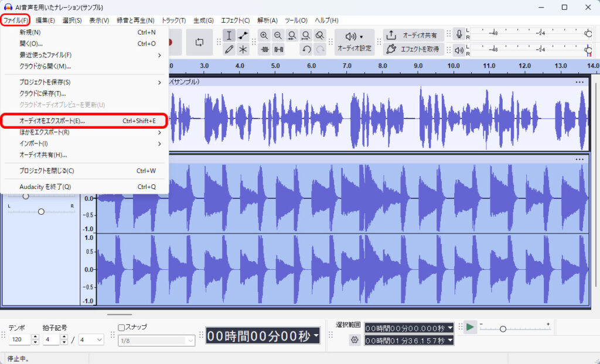Expand 最近使ったファイル submenu
The width and height of the screenshot is (600, 364).
coord(84,55)
